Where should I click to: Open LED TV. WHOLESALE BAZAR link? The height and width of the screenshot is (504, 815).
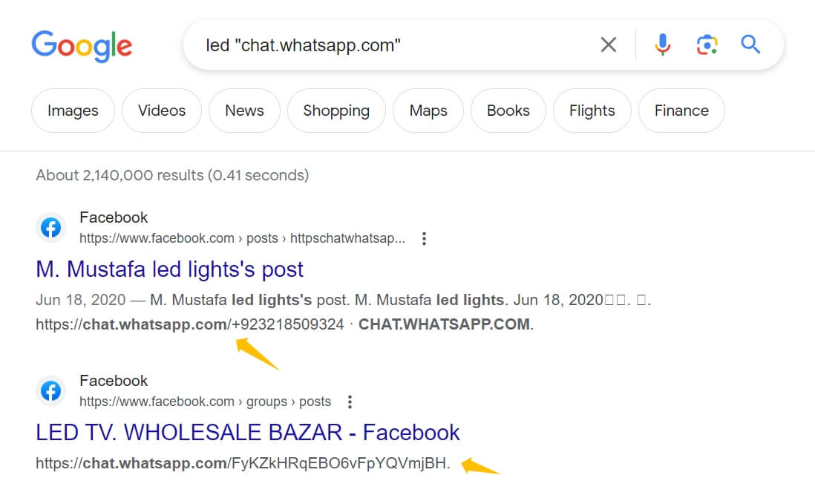tap(248, 432)
